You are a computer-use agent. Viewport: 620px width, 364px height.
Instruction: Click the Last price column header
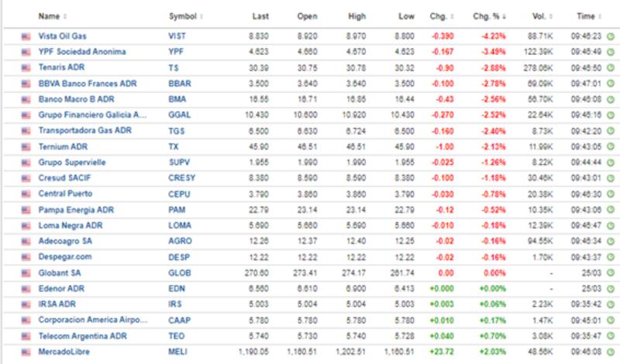click(260, 16)
